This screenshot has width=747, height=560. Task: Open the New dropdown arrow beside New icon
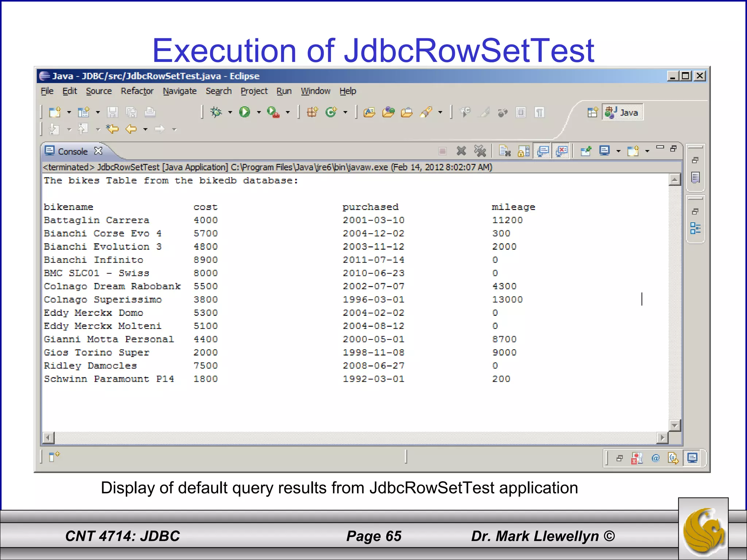click(x=69, y=112)
